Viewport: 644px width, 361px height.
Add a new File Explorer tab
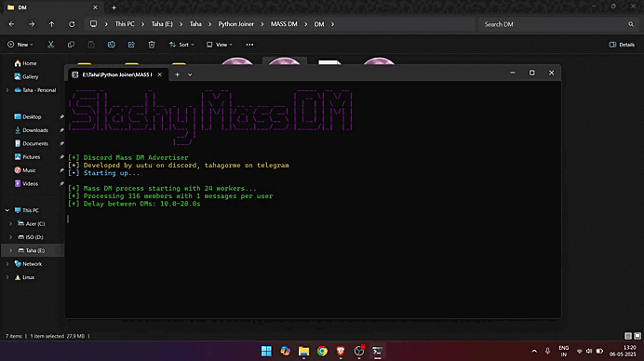coord(114,7)
